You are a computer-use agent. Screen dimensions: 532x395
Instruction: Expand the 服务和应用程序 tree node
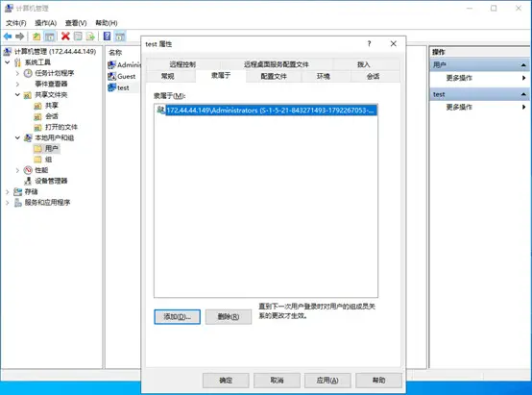point(8,203)
